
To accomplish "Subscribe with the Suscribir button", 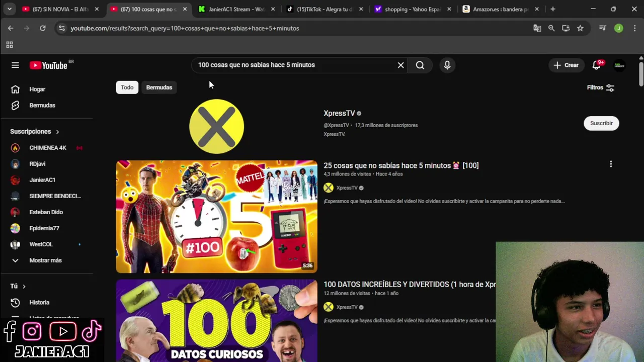I will (601, 123).
